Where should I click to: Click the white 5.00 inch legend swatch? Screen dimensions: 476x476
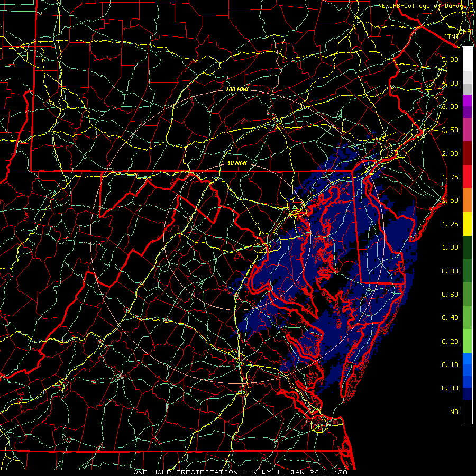click(467, 59)
